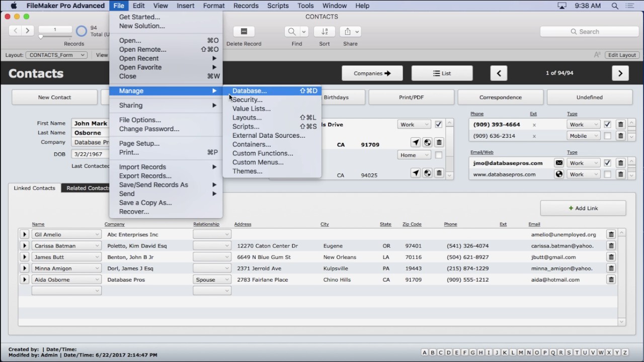Delete jmo@databasepros.com with trash icon

(x=621, y=163)
